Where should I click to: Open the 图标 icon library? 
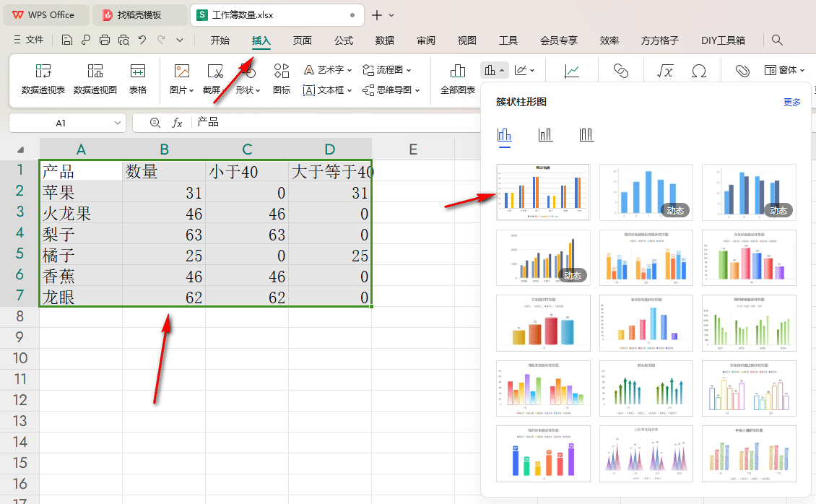point(282,79)
